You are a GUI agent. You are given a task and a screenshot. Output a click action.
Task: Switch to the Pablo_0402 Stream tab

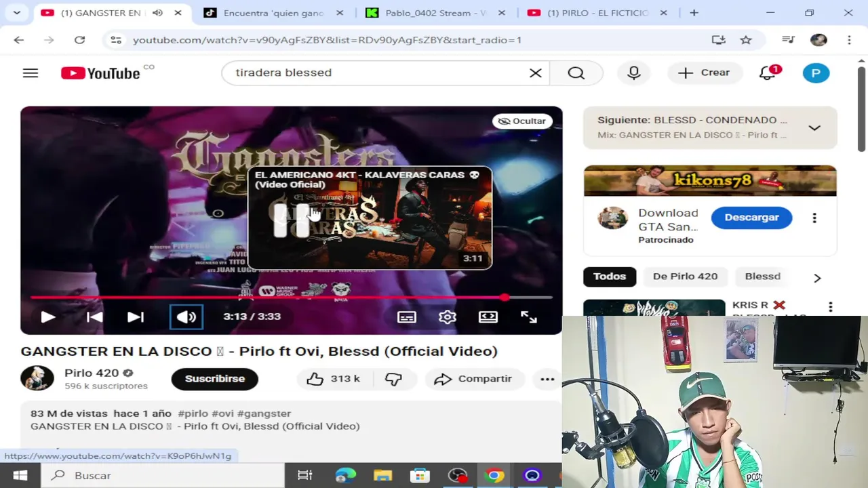tap(435, 13)
